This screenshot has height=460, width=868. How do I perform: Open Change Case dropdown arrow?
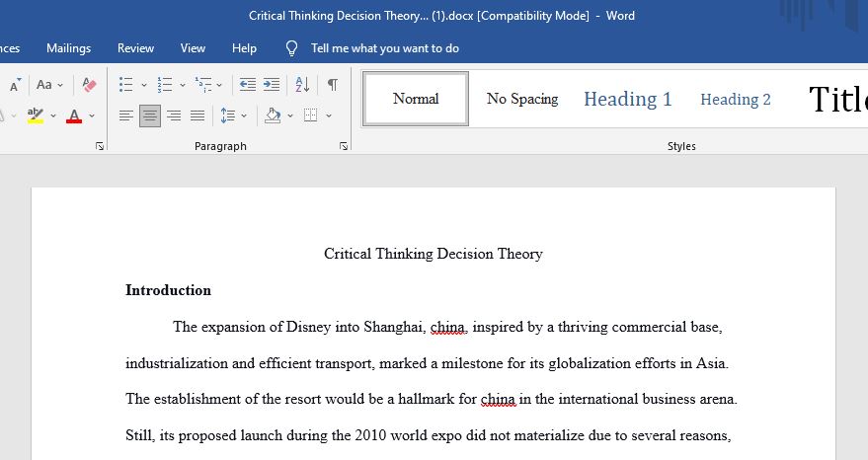[x=60, y=85]
